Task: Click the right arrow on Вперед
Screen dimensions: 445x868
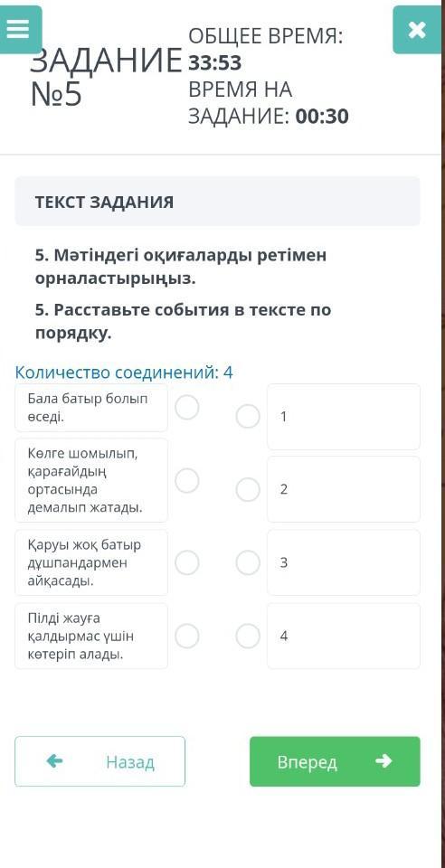Action: point(383,761)
